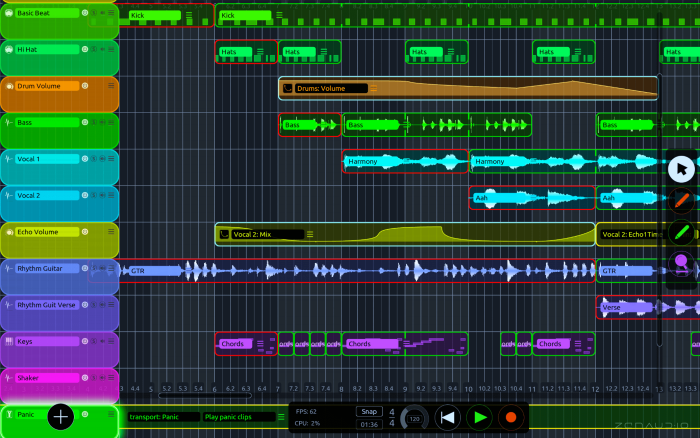Image resolution: width=700 pixels, height=438 pixels.
Task: Click the 120 tempo knob
Action: (415, 418)
